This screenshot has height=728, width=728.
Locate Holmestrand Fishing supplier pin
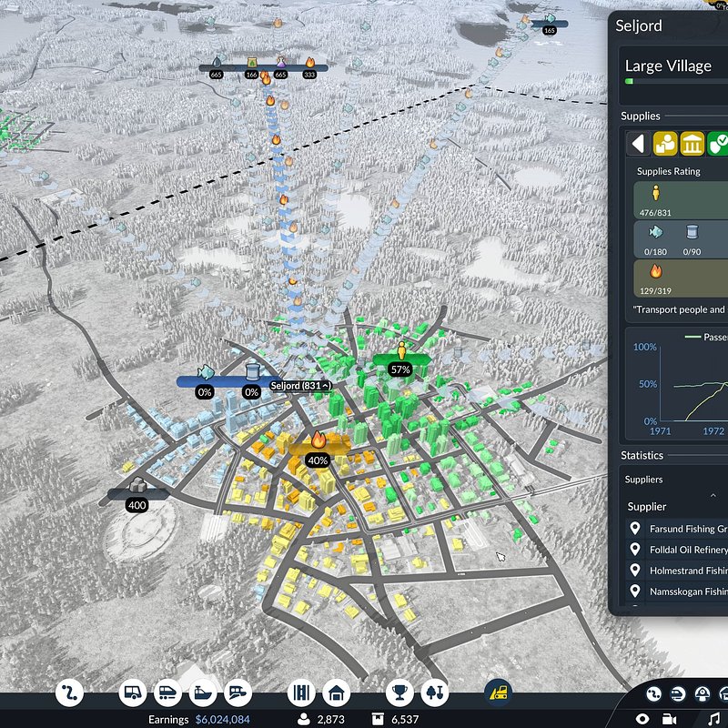click(634, 571)
